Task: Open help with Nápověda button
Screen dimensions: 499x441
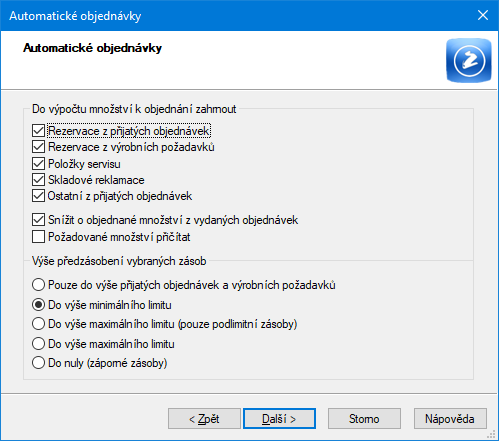Action: point(450,419)
